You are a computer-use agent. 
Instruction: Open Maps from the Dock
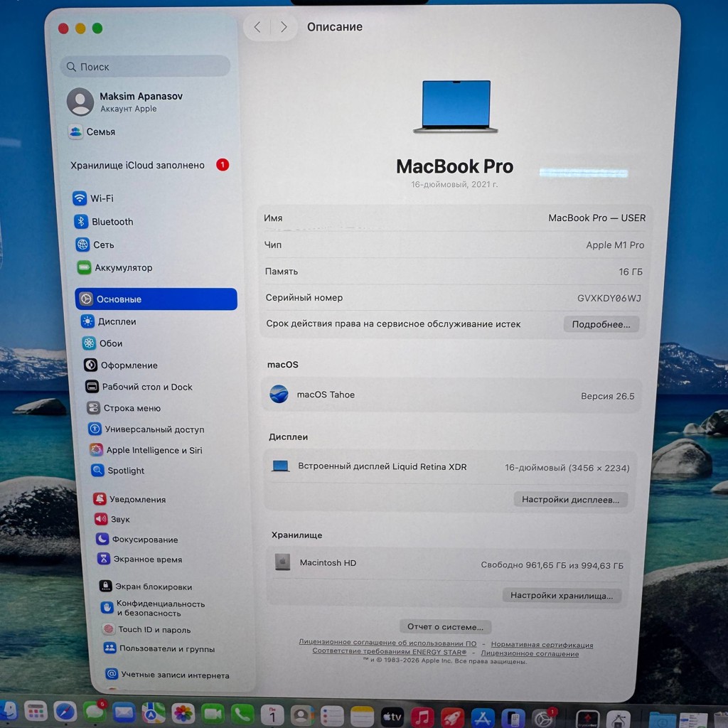[153, 713]
